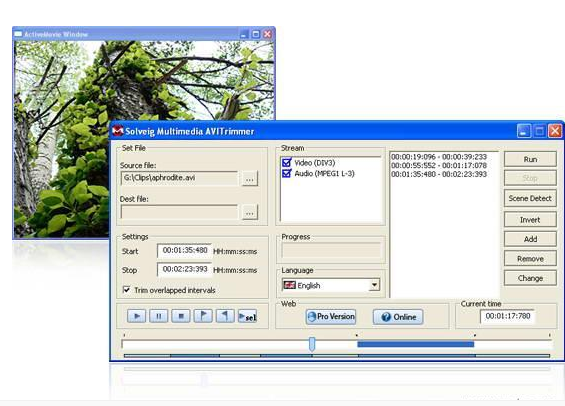Click the Start time field
The height and width of the screenshot is (406, 565).
[x=184, y=250]
